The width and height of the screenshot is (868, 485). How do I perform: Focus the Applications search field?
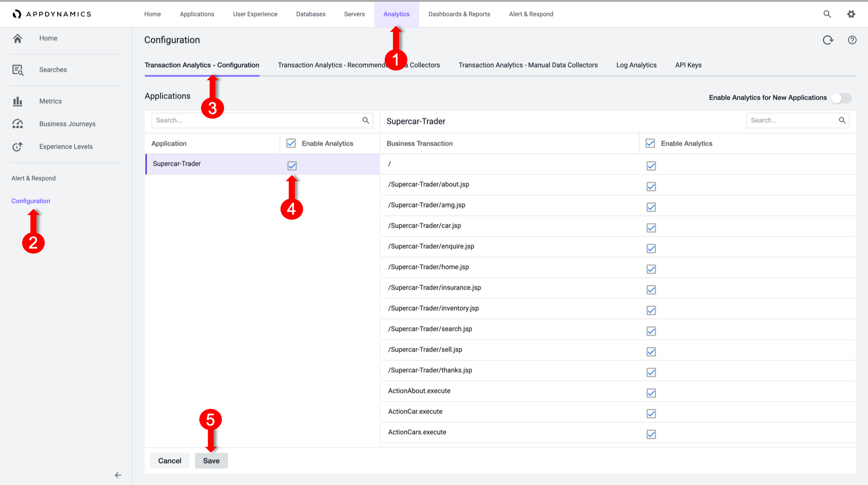click(262, 121)
